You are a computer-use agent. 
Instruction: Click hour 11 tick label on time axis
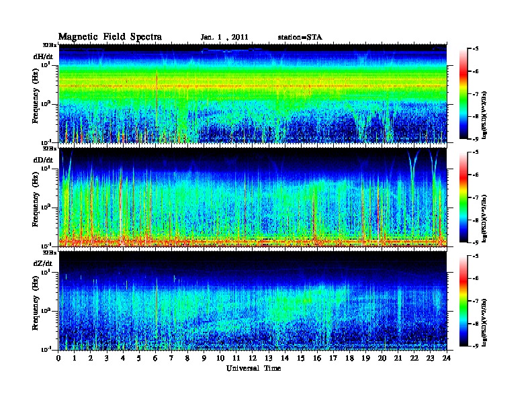coord(236,358)
